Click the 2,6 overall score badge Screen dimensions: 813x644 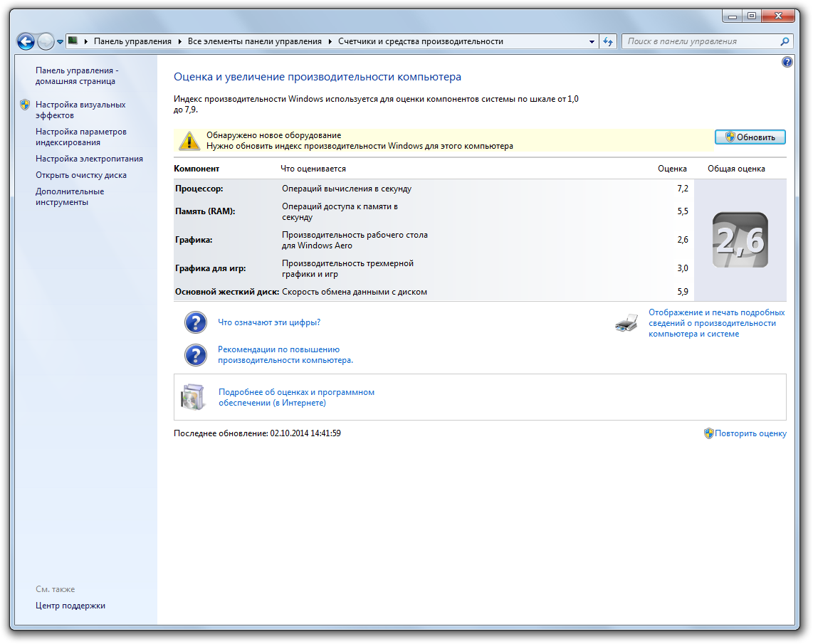pos(740,241)
